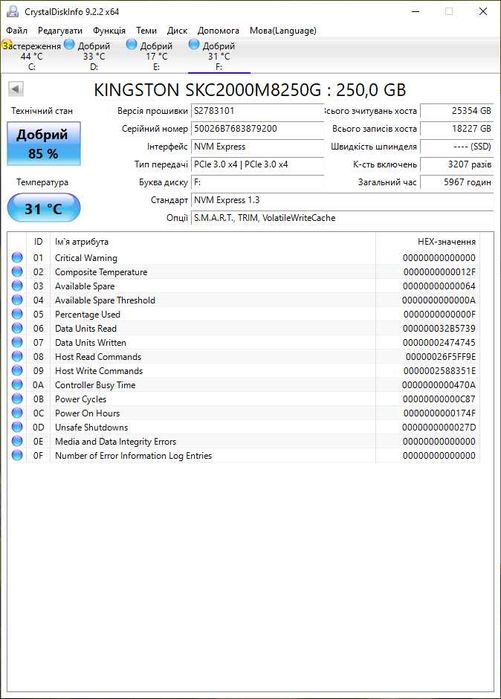
Task: Open the Редагувати menu
Action: (60, 31)
